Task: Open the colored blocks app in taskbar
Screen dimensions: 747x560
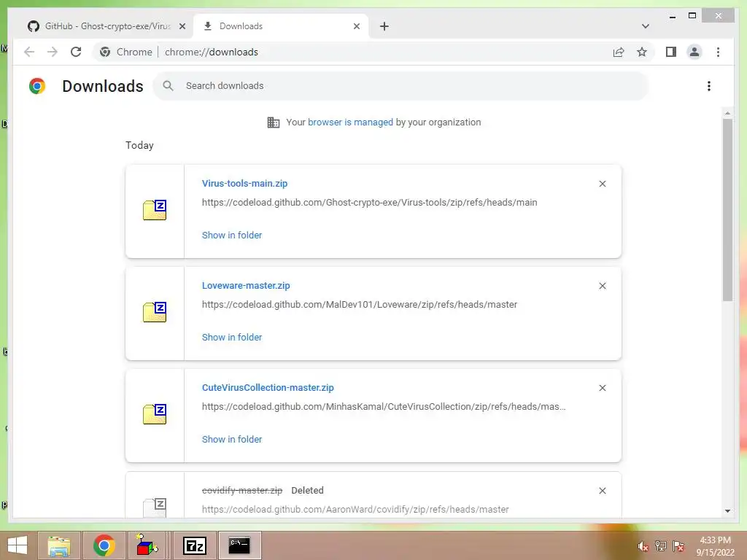Action: tap(147, 545)
